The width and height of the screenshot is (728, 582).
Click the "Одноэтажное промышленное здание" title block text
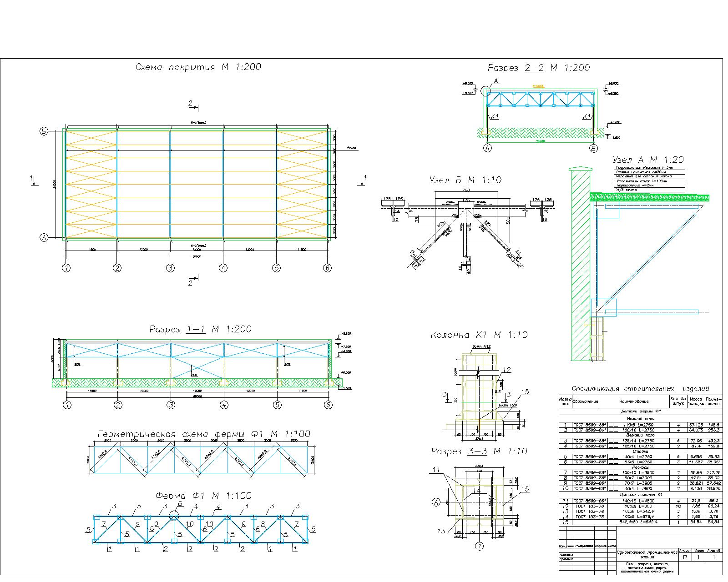[647, 554]
